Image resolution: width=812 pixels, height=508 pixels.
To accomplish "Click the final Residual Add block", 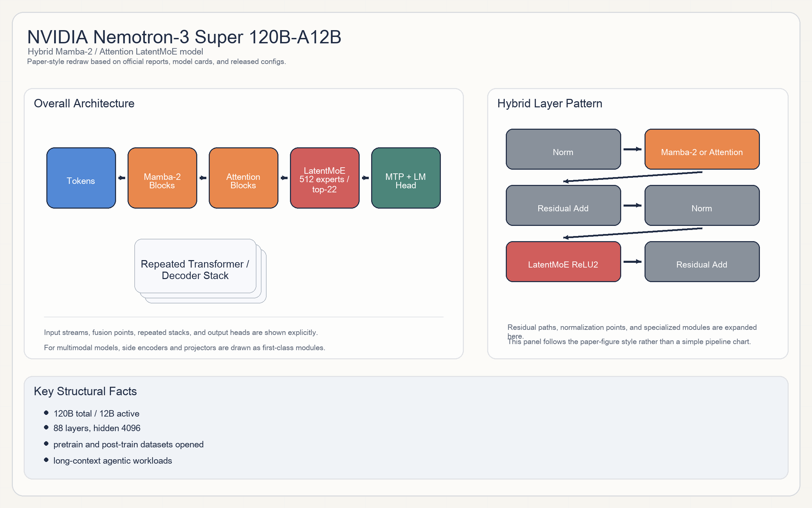I will point(701,261).
